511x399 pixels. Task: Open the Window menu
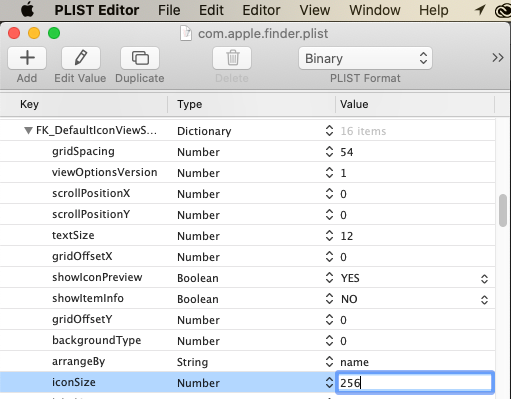click(x=375, y=10)
